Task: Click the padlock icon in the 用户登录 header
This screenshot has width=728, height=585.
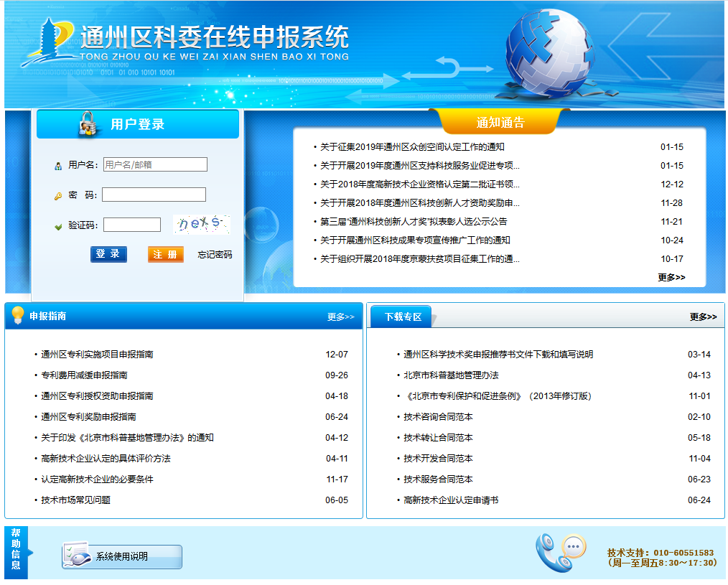Action: pyautogui.click(x=88, y=123)
